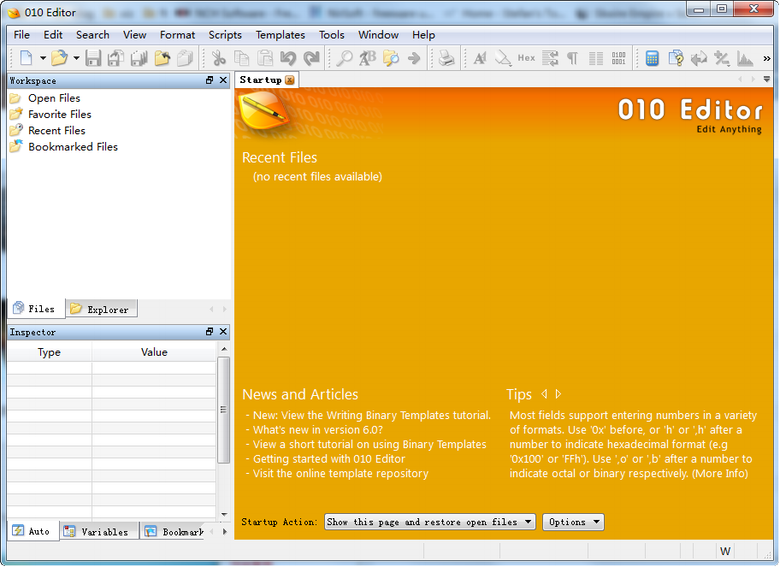
Task: Click 'Visit the online template repository' link
Action: pyautogui.click(x=340, y=474)
